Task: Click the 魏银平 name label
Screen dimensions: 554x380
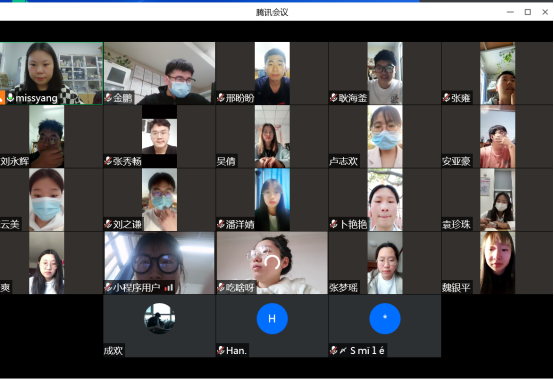Action: click(x=456, y=288)
